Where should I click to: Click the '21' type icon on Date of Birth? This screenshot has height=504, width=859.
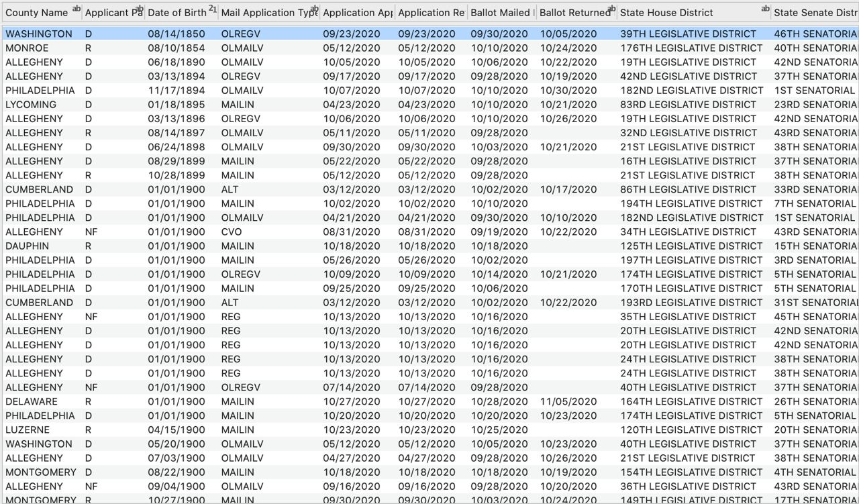tap(212, 9)
